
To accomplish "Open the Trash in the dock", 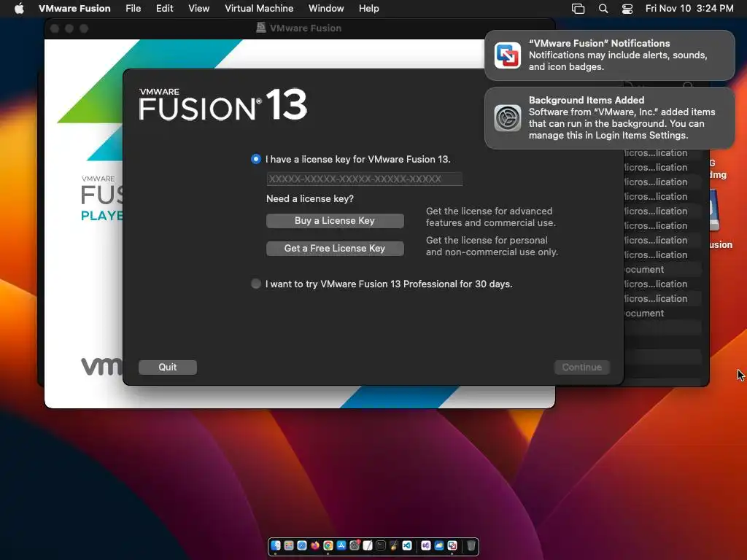I will (471, 545).
